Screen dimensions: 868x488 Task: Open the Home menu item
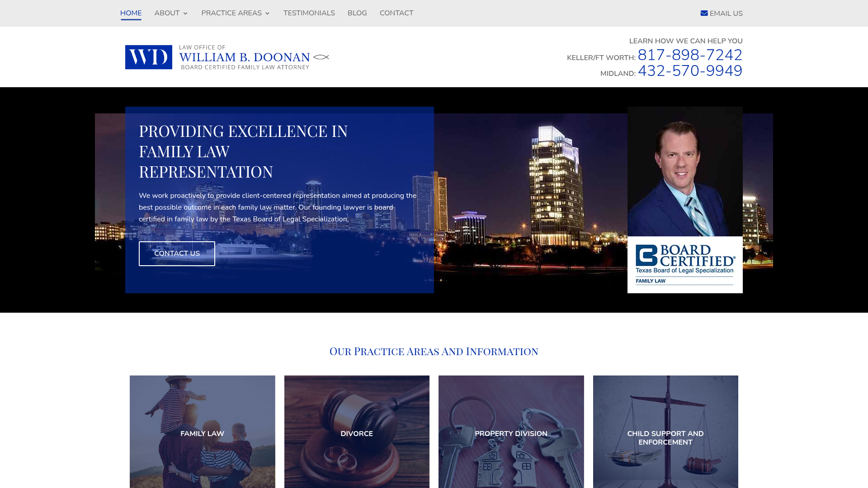coord(131,13)
